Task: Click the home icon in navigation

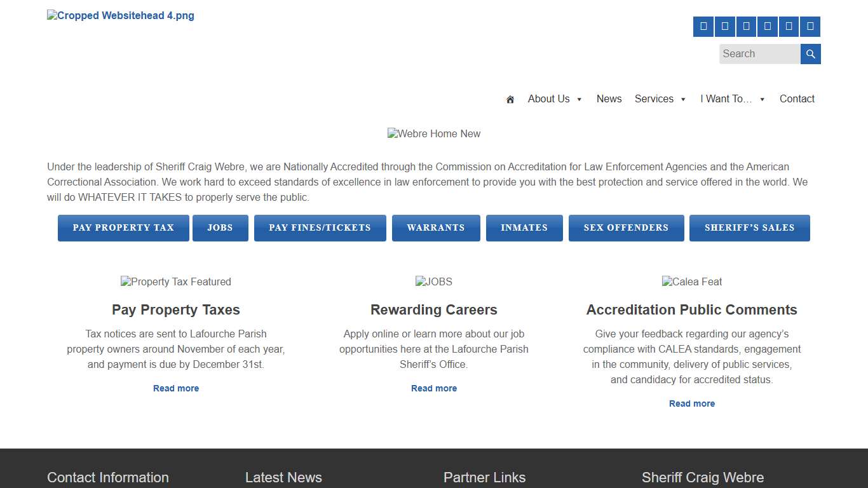Action: [x=510, y=99]
